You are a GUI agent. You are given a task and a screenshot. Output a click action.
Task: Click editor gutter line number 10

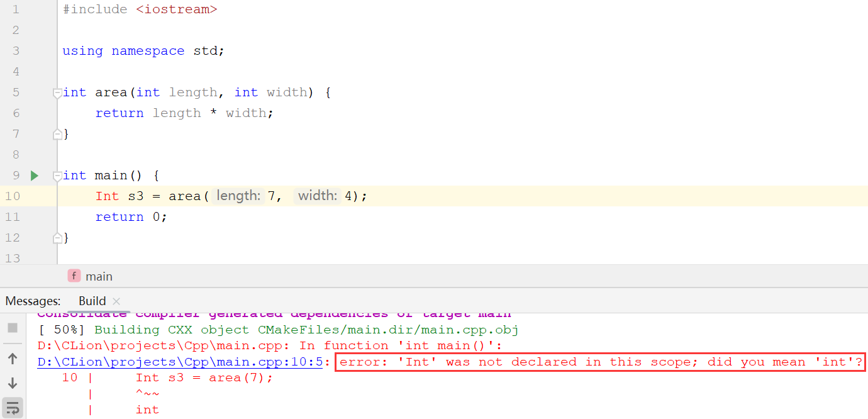point(13,196)
